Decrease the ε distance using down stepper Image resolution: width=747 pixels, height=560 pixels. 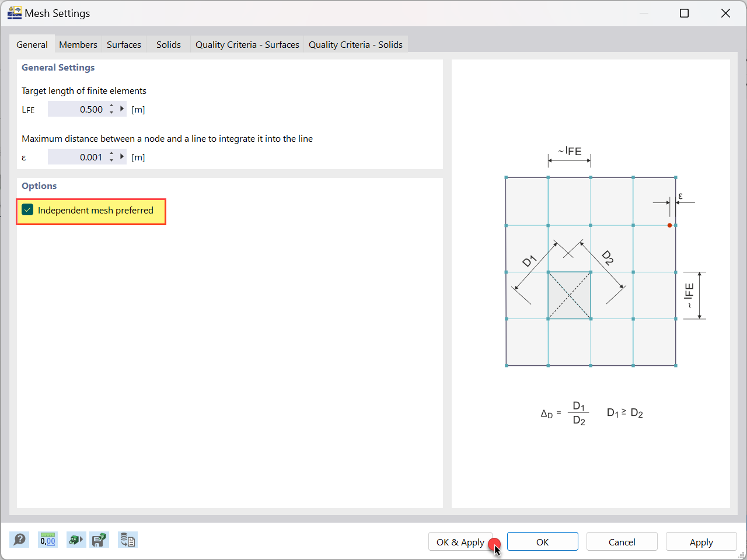pos(111,159)
